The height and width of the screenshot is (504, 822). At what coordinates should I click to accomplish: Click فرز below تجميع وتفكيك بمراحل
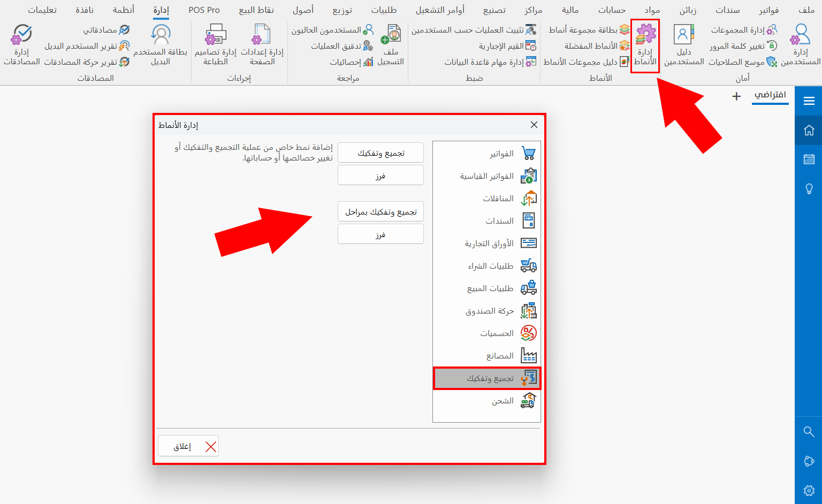[x=380, y=234]
